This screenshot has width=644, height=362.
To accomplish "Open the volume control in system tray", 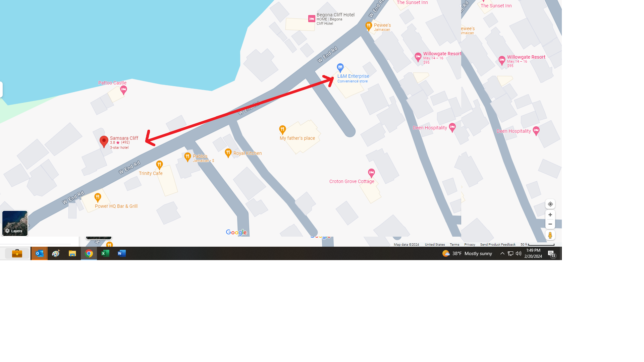I will pyautogui.click(x=519, y=253).
